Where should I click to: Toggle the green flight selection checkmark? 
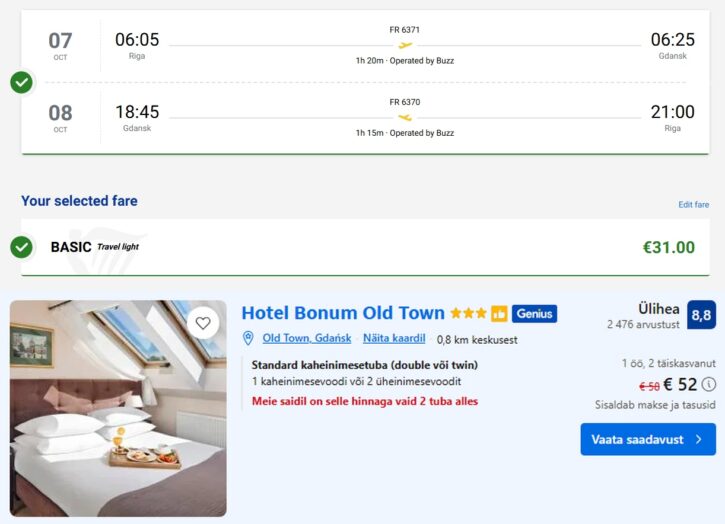22,82
